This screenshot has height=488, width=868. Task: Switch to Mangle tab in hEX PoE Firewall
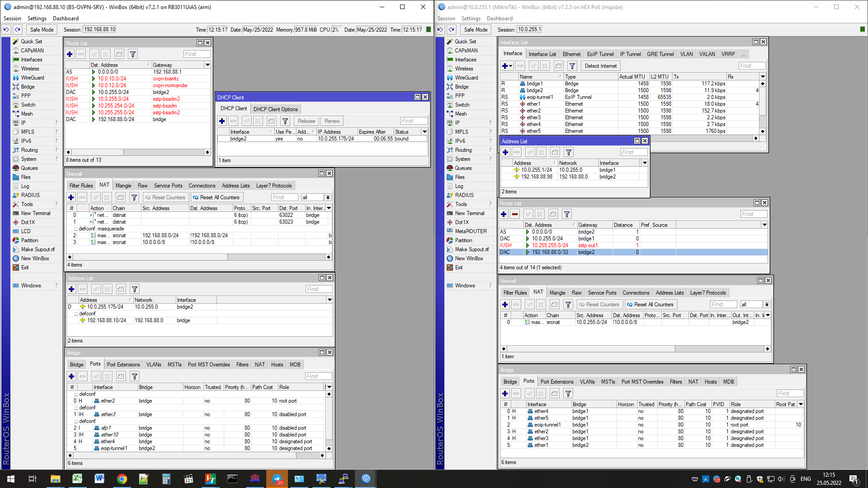557,293
